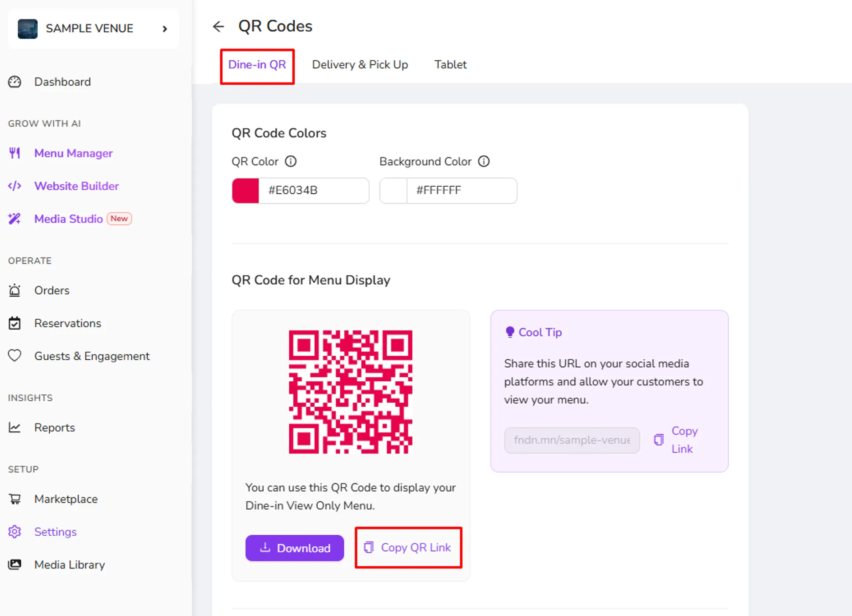Click the fndn.mn/sample-venue URL field
This screenshot has height=616, width=852.
coord(572,440)
